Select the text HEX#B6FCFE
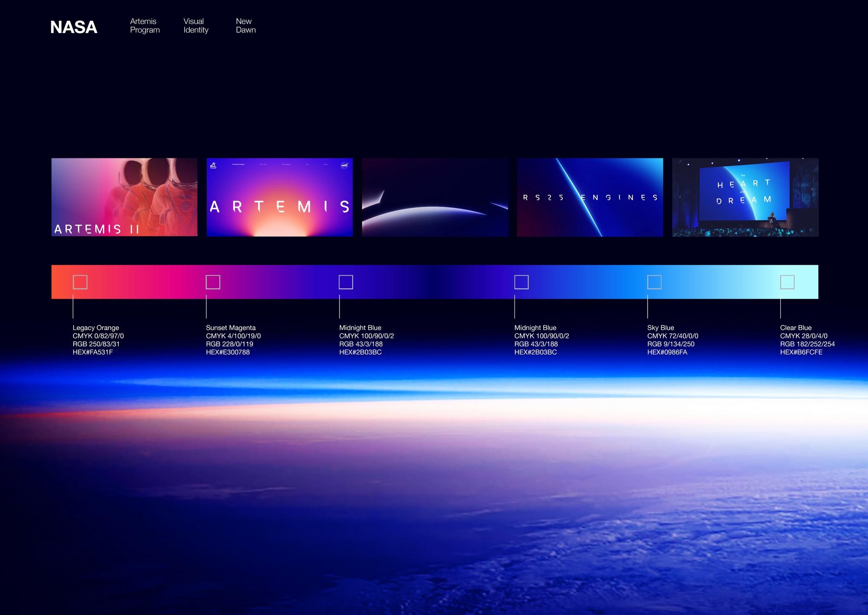This screenshot has height=615, width=868. 801,352
